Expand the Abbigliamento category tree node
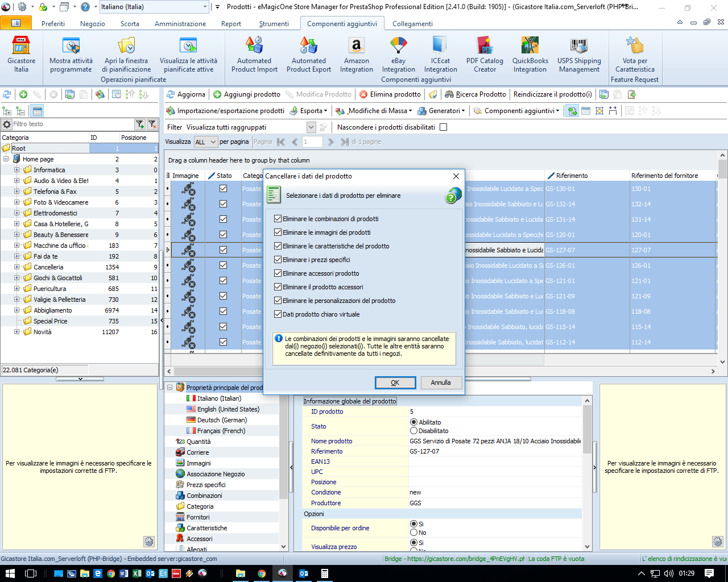This screenshot has height=582, width=728. pos(17,310)
